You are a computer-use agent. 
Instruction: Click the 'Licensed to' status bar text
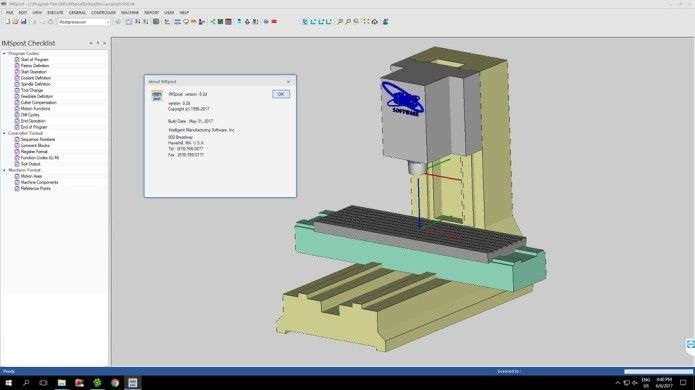[508, 371]
